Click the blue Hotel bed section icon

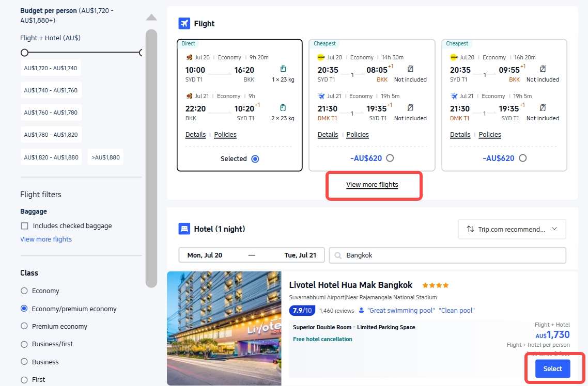point(184,229)
